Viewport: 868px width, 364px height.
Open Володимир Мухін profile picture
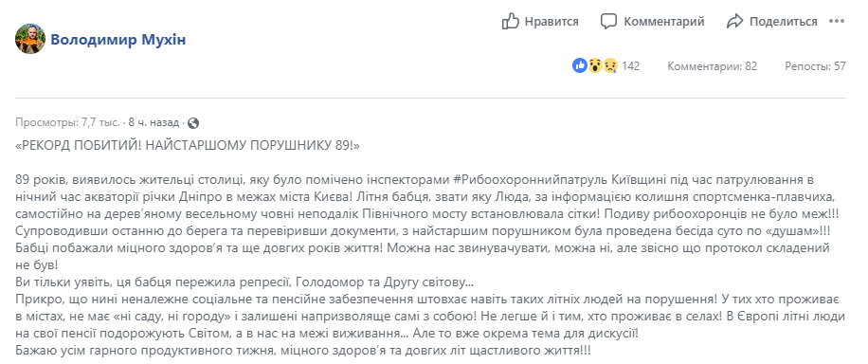[x=30, y=39]
